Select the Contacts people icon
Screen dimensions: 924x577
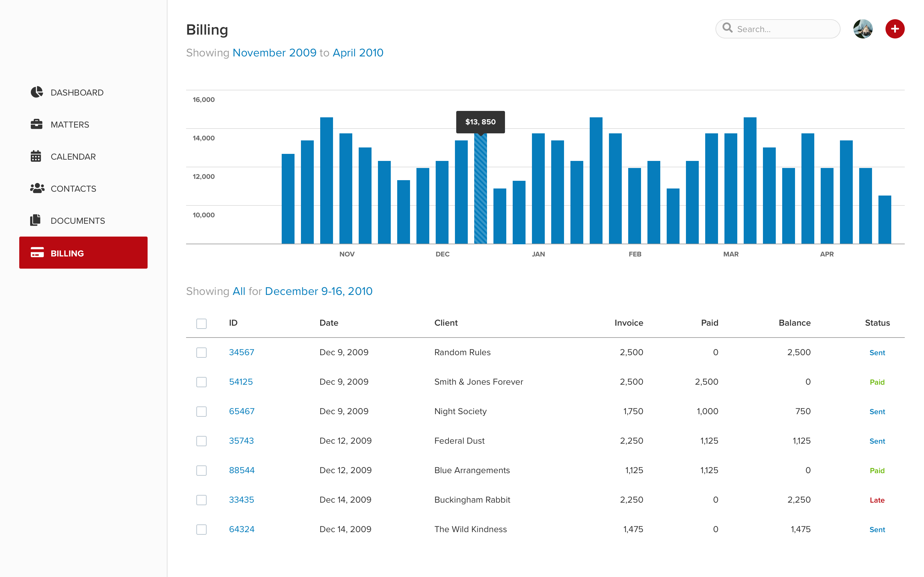(36, 188)
